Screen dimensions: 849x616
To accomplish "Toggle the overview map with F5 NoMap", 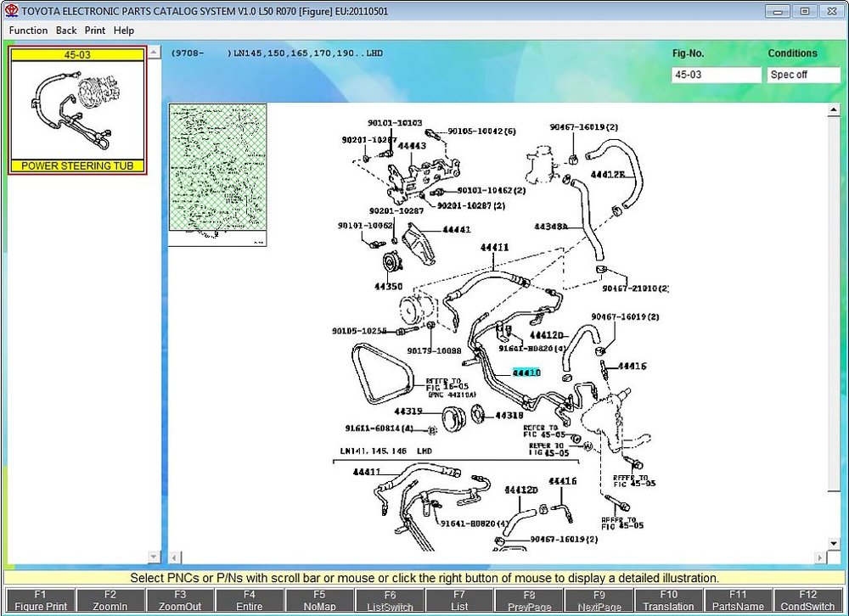I will point(319,600).
